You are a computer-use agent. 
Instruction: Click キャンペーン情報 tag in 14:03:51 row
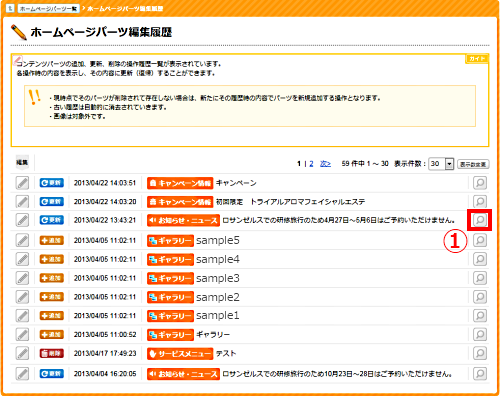pos(180,183)
